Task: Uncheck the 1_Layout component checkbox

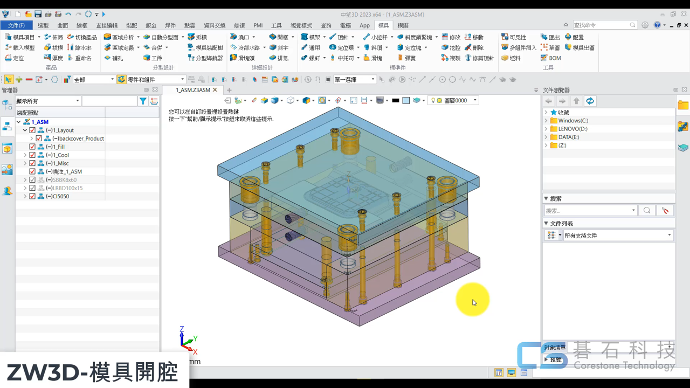Action: tap(32, 130)
